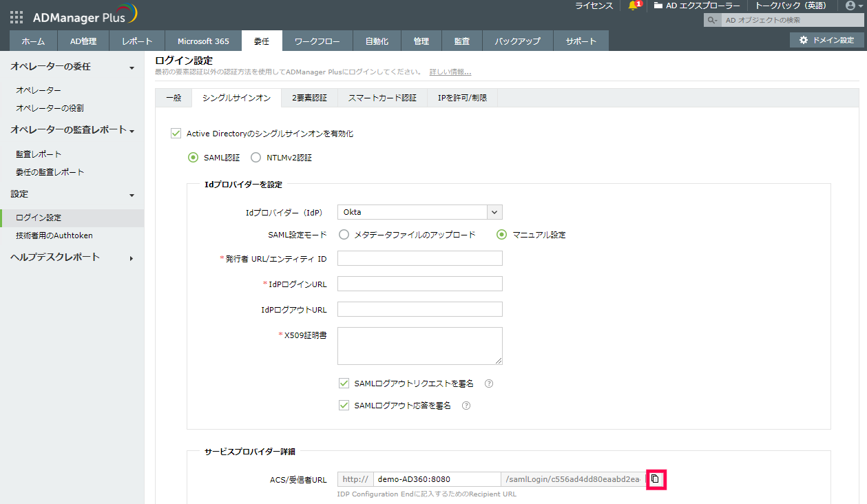The image size is (867, 504).
Task: Open 詳しい情報 link
Action: (450, 72)
